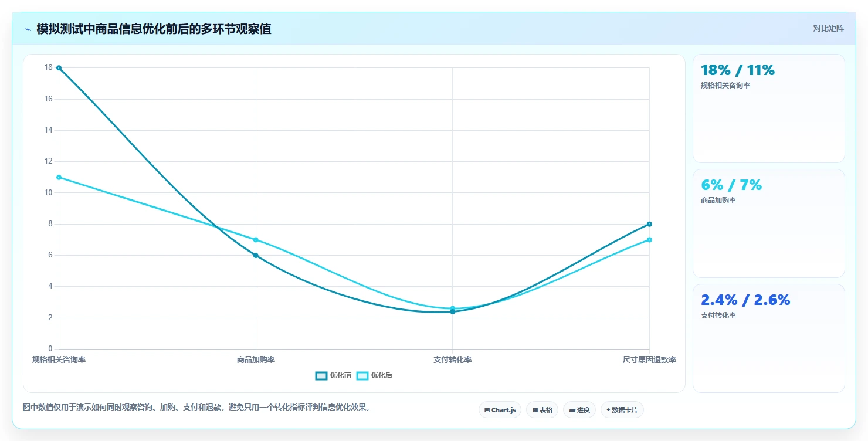
Task: Click the lightning icon before the chart title
Action: [x=28, y=29]
